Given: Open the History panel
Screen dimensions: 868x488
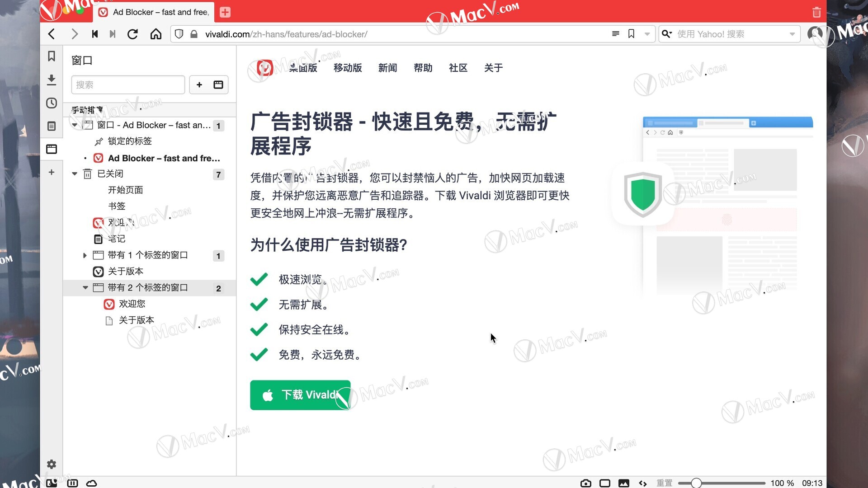Looking at the screenshot, I should (x=52, y=103).
